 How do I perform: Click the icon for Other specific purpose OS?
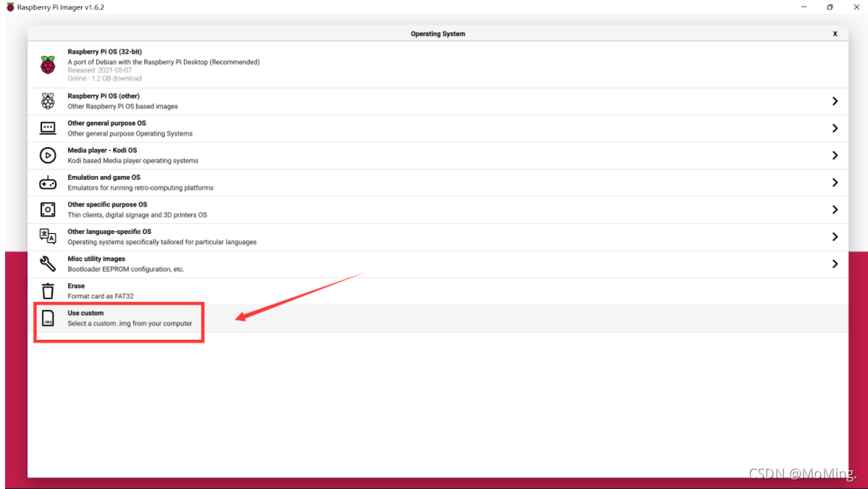click(x=49, y=210)
